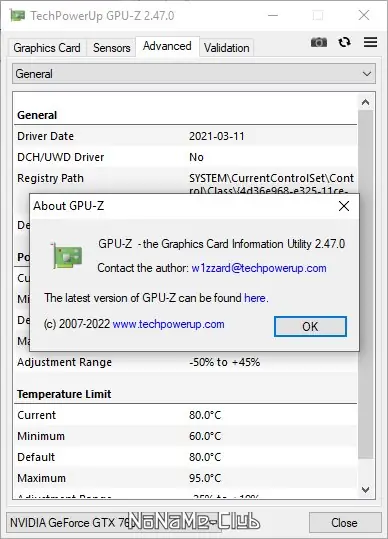Open the www.techpowerup.com link
Screen dimensions: 388x539
(168, 324)
